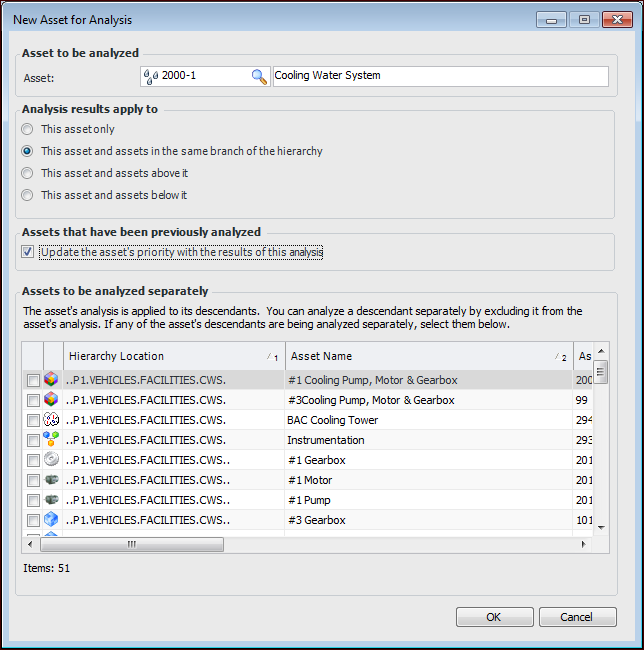The height and width of the screenshot is (650, 644).
Task: Sort by Hierarchy Location column header
Action: pos(165,356)
